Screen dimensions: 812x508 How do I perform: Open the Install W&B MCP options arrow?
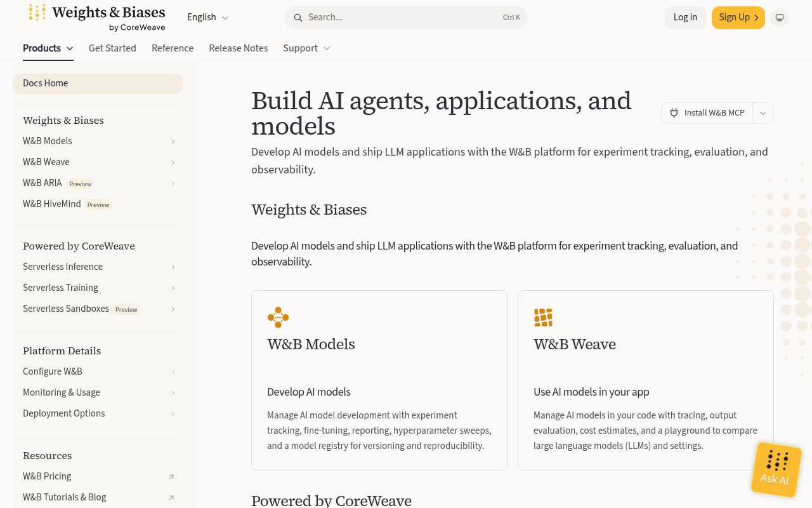tap(763, 113)
